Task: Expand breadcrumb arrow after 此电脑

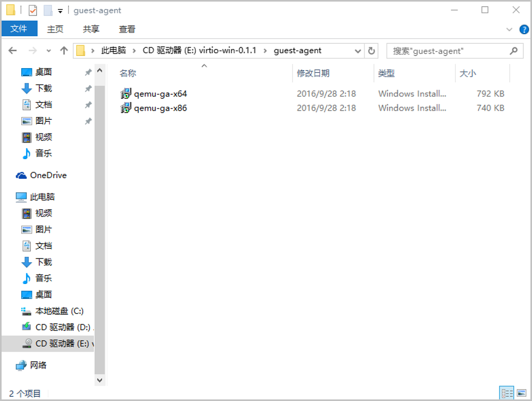Action: click(135, 51)
